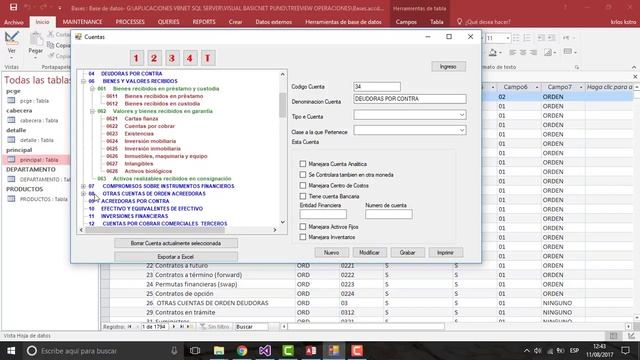The height and width of the screenshot is (360, 640).
Task: Click the Numero de cuenta input field
Action: pos(389,214)
